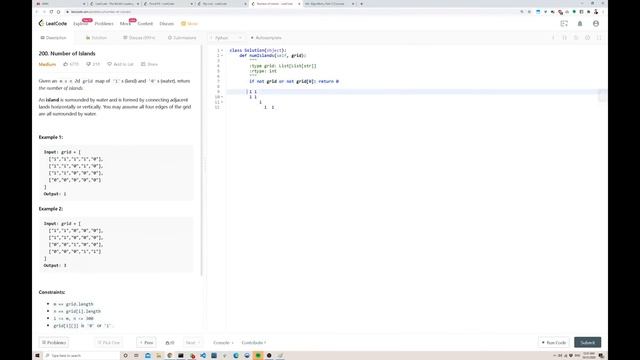Viewport: 640px width, 360px height.
Task: Click the LeetCode logo
Action: pyautogui.click(x=53, y=23)
